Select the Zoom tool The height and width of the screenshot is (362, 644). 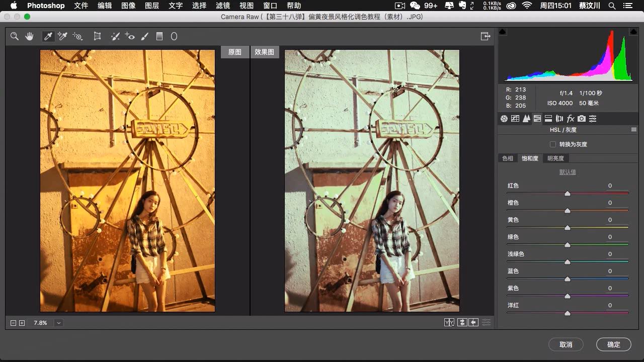tap(15, 36)
